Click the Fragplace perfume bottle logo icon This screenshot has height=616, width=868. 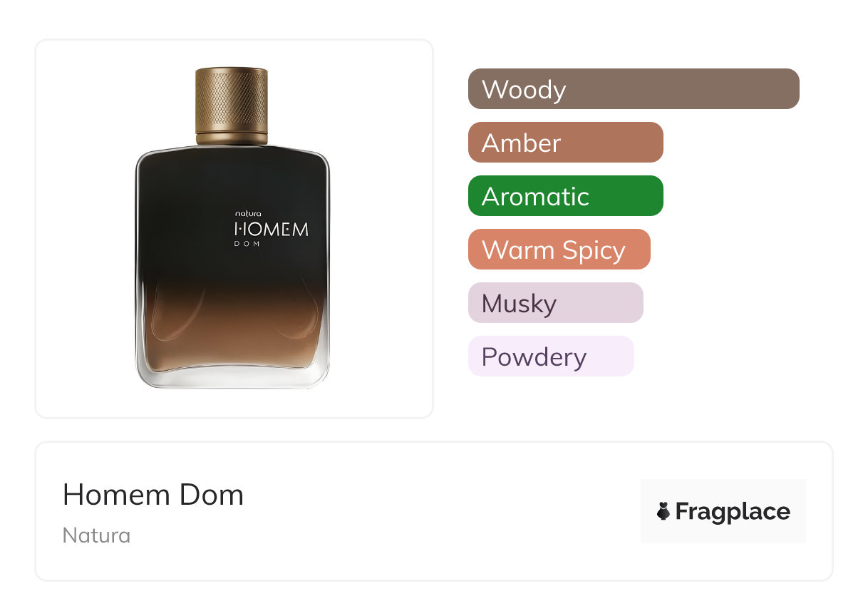coord(663,511)
